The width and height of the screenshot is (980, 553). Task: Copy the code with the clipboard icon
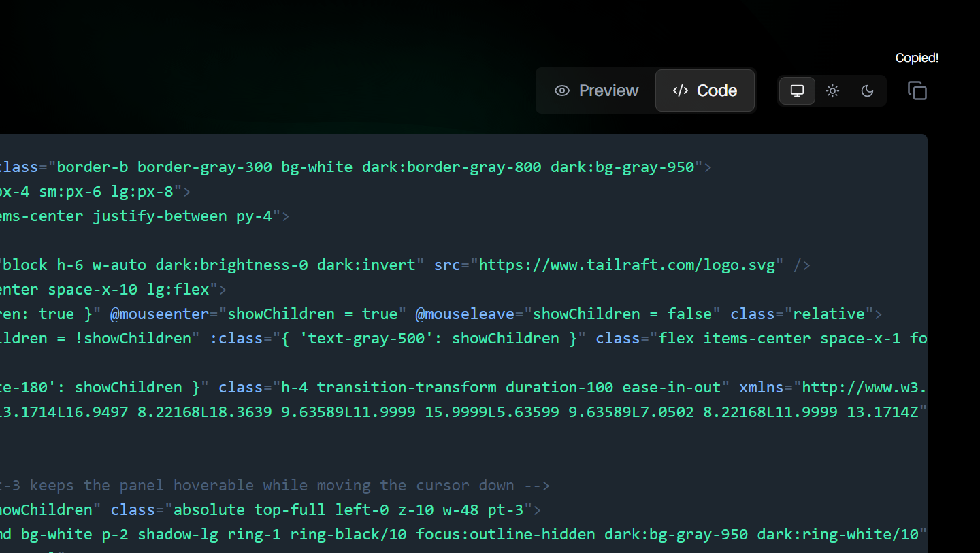(x=917, y=90)
